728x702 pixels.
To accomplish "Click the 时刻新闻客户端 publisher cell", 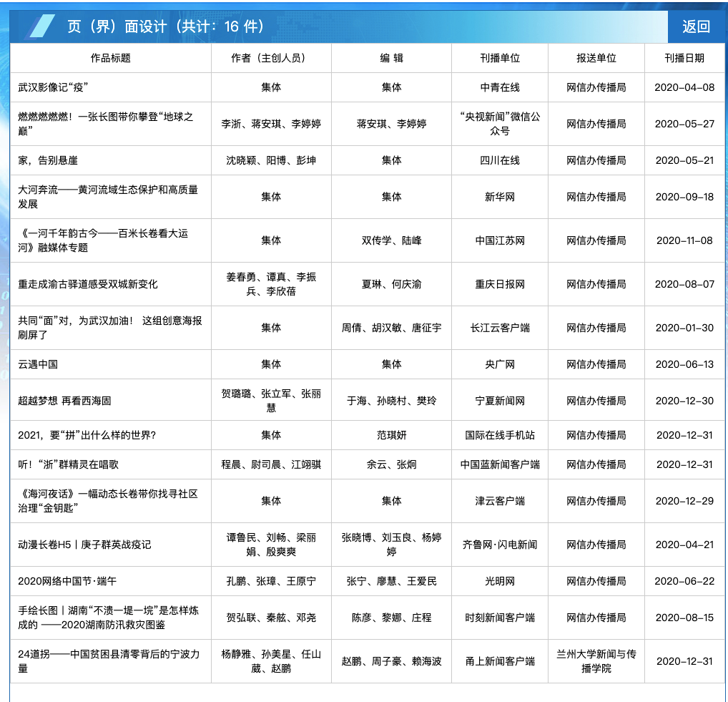I will point(500,618).
